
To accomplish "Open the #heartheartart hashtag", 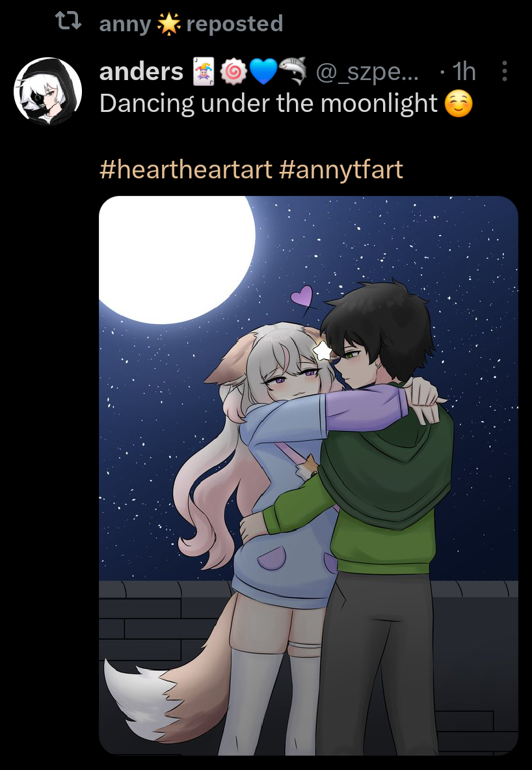I will [185, 170].
